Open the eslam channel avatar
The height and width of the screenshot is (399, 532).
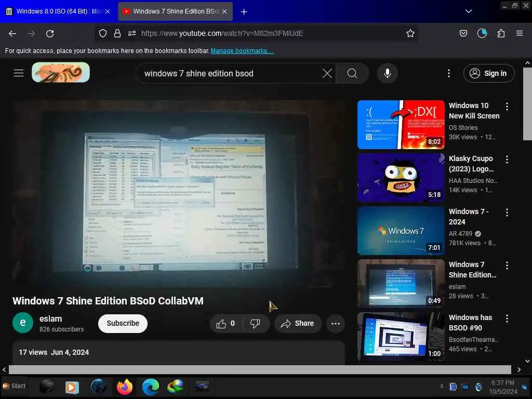(x=23, y=323)
